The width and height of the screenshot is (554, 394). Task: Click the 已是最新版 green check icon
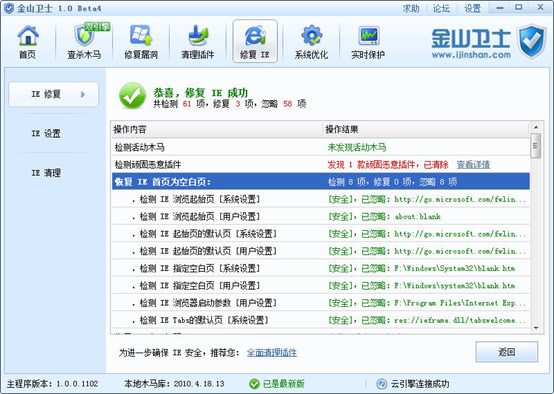pos(254,384)
